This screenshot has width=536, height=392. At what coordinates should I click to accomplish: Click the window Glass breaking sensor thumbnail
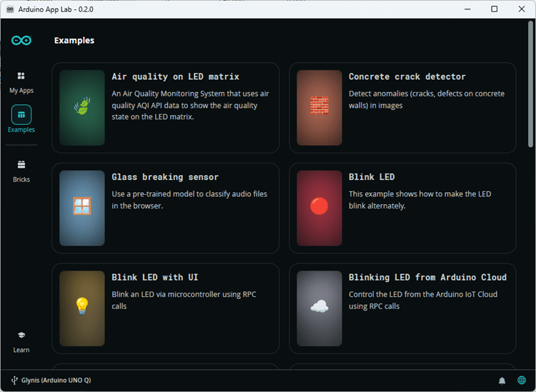pos(82,208)
